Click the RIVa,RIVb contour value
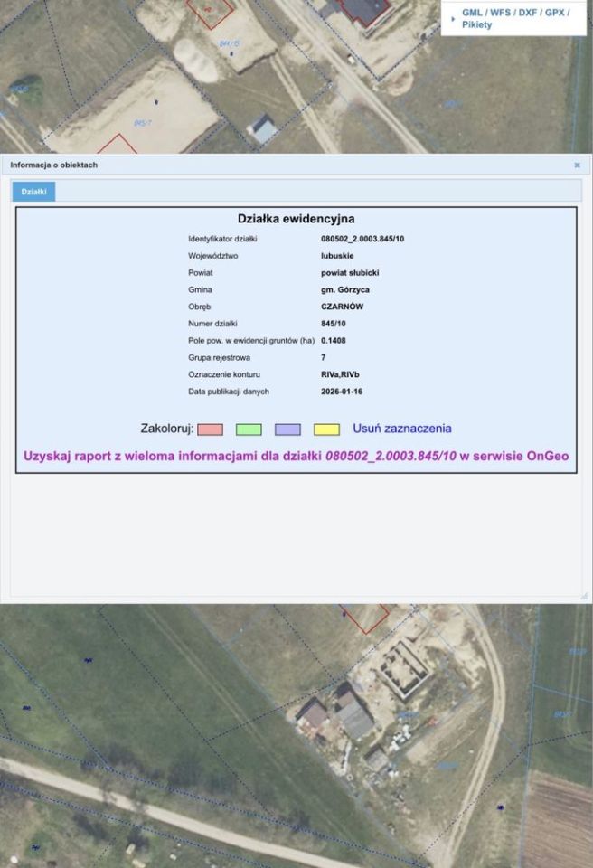 click(x=340, y=374)
